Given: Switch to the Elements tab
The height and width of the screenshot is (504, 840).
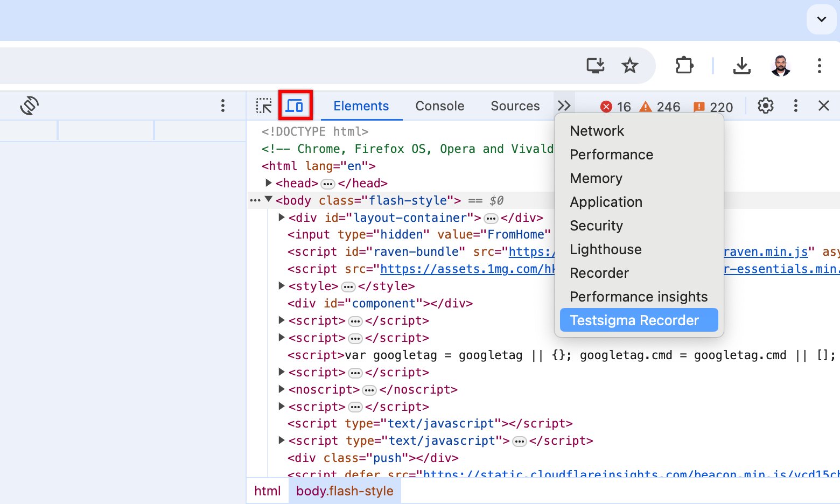Looking at the screenshot, I should click(x=361, y=106).
